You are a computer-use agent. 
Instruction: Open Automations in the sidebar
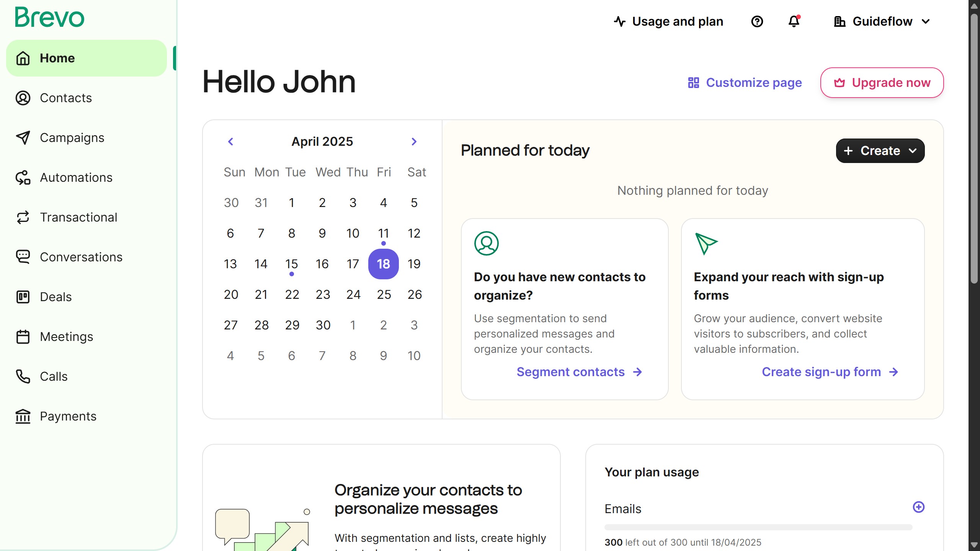pyautogui.click(x=76, y=178)
